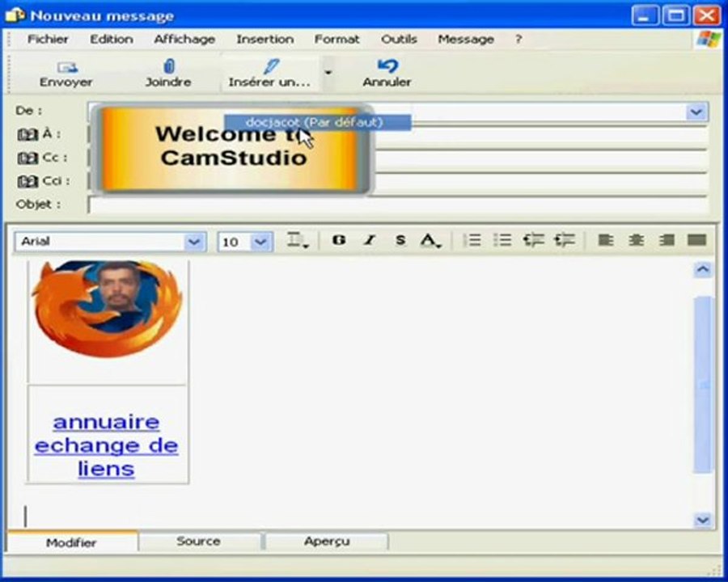Click the increase indent icon
This screenshot has height=582, width=728.
click(x=564, y=240)
